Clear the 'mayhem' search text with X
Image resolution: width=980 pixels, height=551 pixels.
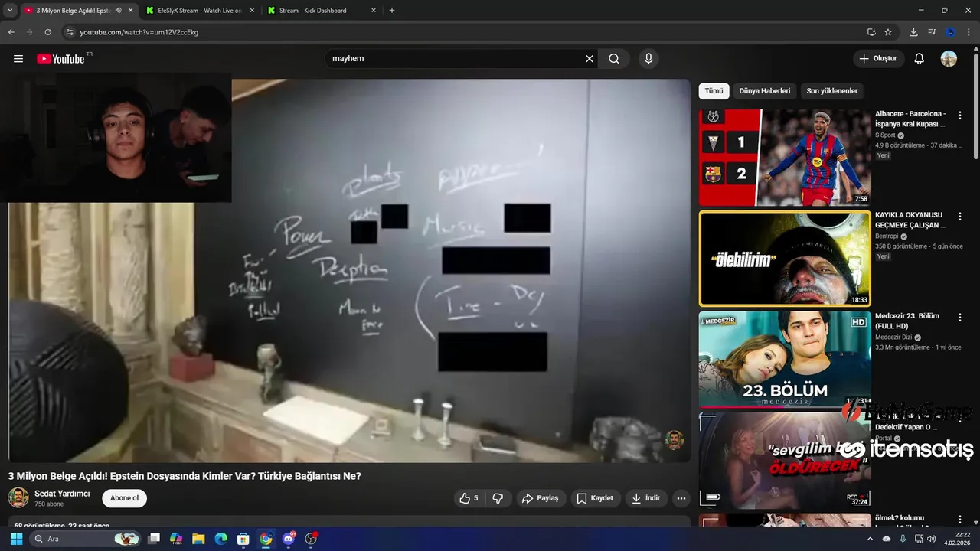pyautogui.click(x=590, y=59)
